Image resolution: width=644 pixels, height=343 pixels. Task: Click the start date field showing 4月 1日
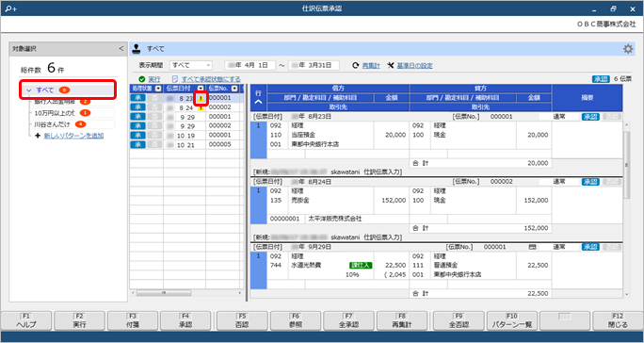[250, 65]
